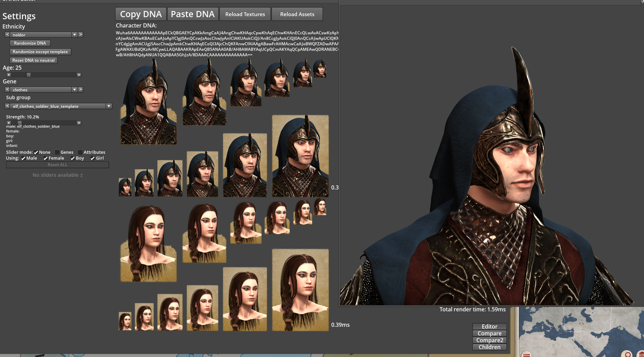Toggle the Attributes slider mode checkbox
The width and height of the screenshot is (644, 357).
pos(80,152)
